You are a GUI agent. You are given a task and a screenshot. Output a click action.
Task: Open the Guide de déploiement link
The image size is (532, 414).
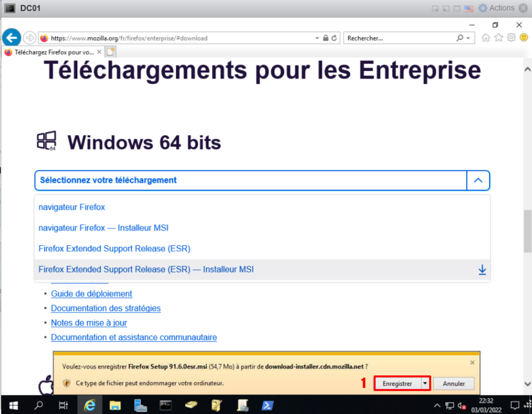(x=91, y=294)
